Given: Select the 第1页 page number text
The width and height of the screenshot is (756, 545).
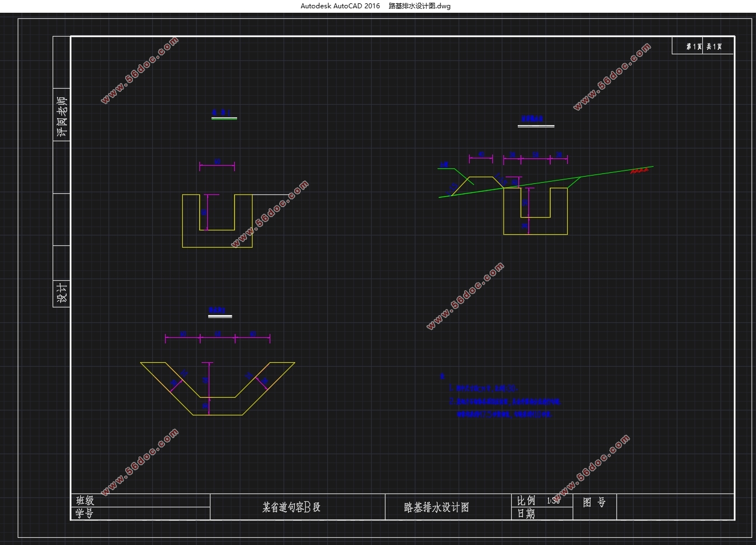Looking at the screenshot, I should [694, 47].
